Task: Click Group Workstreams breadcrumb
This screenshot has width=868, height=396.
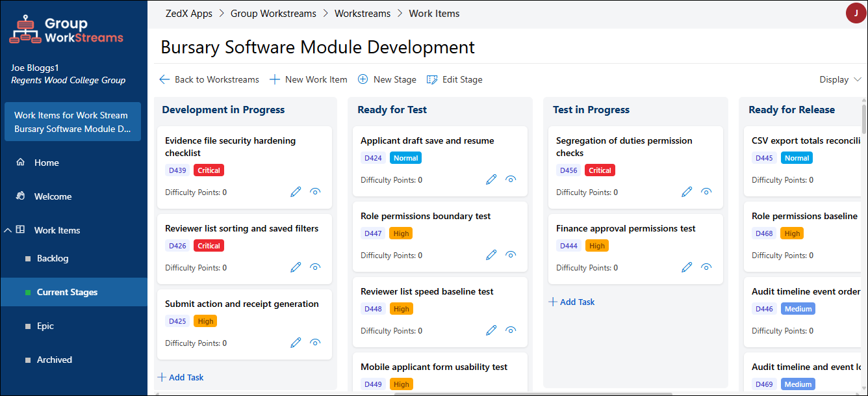Action: [274, 13]
